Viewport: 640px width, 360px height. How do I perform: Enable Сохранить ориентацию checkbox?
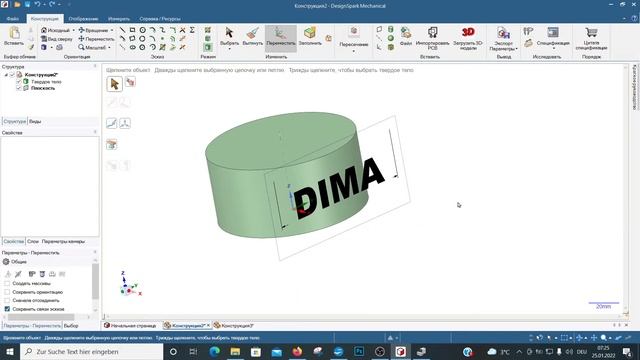pos(7,292)
